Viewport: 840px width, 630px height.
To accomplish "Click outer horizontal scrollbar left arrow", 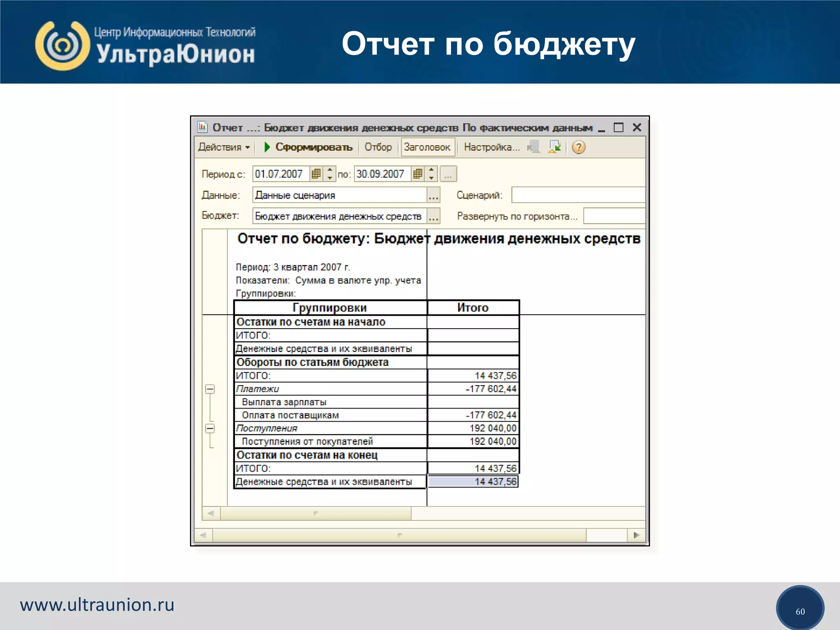I will tap(203, 535).
